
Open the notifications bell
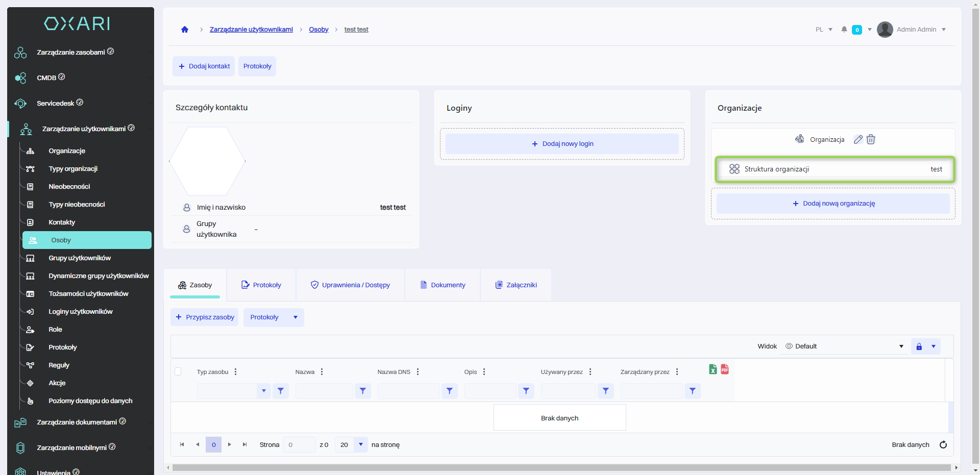pos(844,30)
